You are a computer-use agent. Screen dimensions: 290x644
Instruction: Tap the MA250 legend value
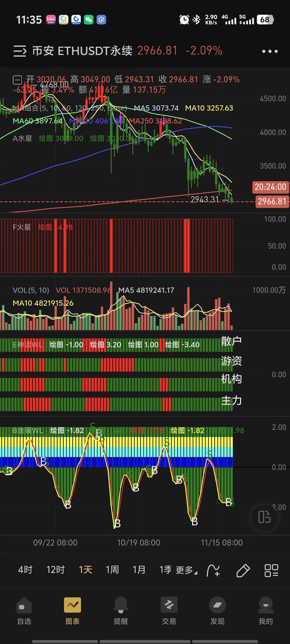pos(155,121)
